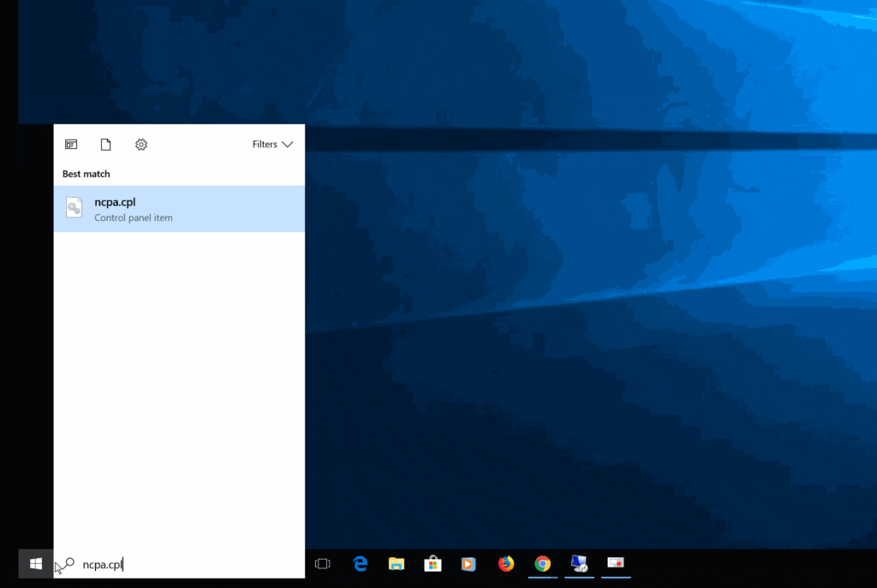The width and height of the screenshot is (877, 588).
Task: Open Task View from the taskbar
Action: [x=323, y=563]
